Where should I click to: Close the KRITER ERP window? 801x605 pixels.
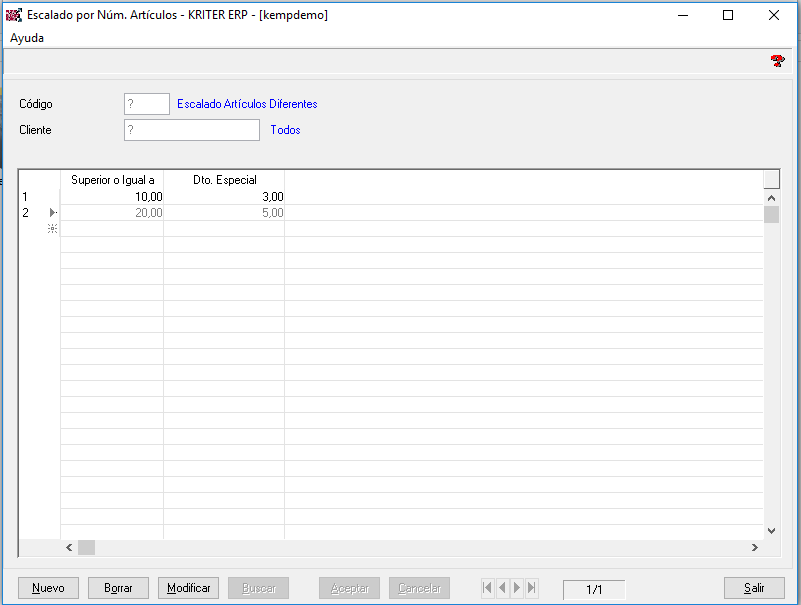[774, 15]
